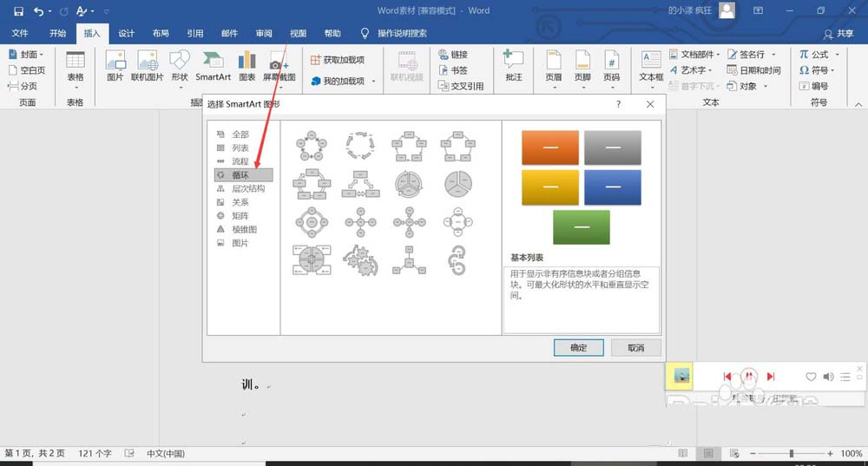Viewport: 868px width, 466px height.
Task: Collapse the ribbon with the chevron
Action: coord(858,105)
